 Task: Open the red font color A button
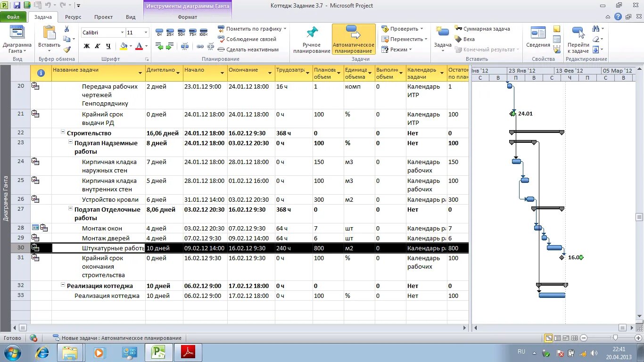tap(139, 46)
